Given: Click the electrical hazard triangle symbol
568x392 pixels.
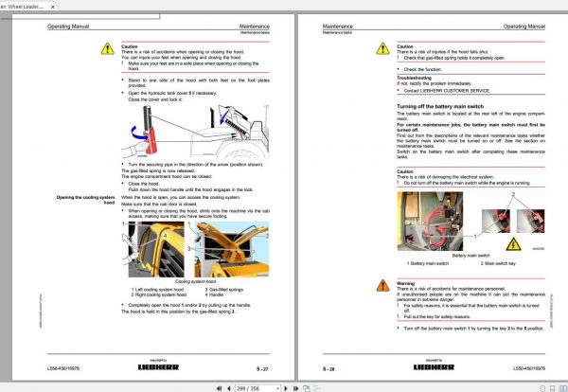Looking at the screenshot, I should (x=513, y=244).
